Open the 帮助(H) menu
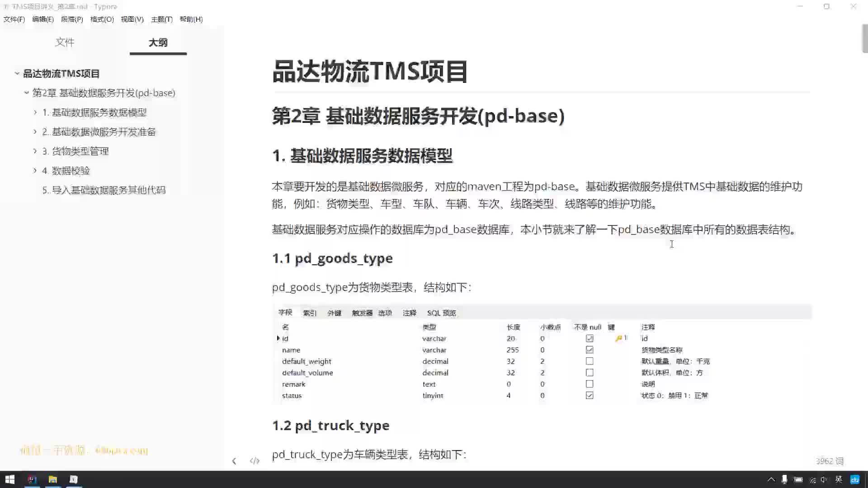Image resolution: width=868 pixels, height=488 pixels. [191, 19]
